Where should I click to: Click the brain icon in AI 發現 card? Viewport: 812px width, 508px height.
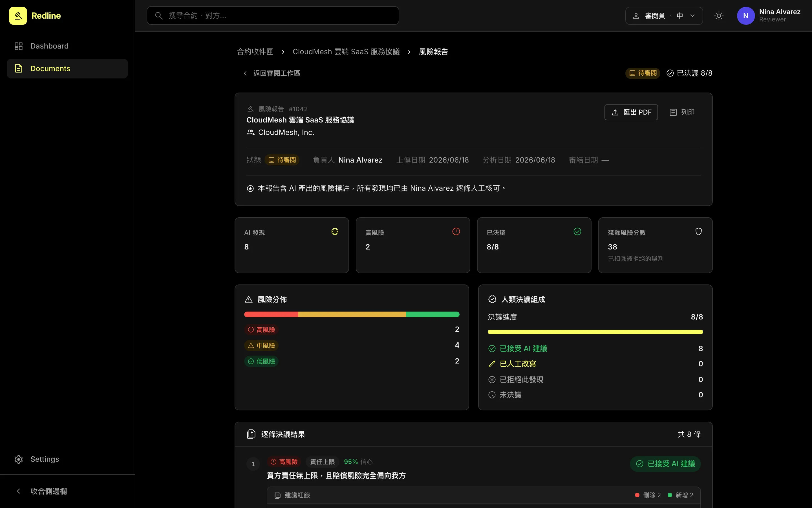pos(335,231)
